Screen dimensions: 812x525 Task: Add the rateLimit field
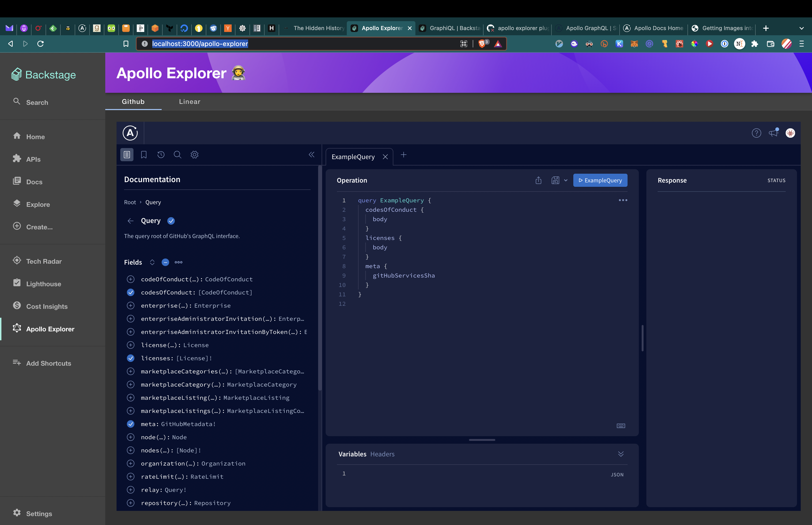[x=130, y=477]
